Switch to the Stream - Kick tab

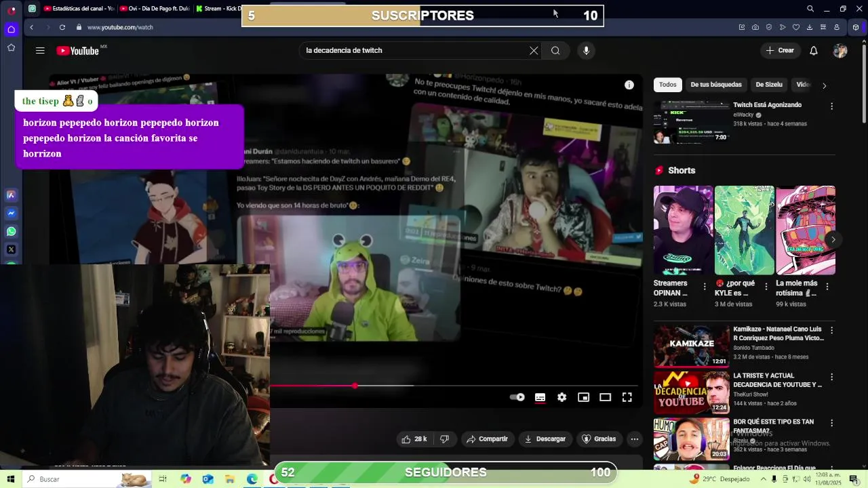pyautogui.click(x=218, y=9)
